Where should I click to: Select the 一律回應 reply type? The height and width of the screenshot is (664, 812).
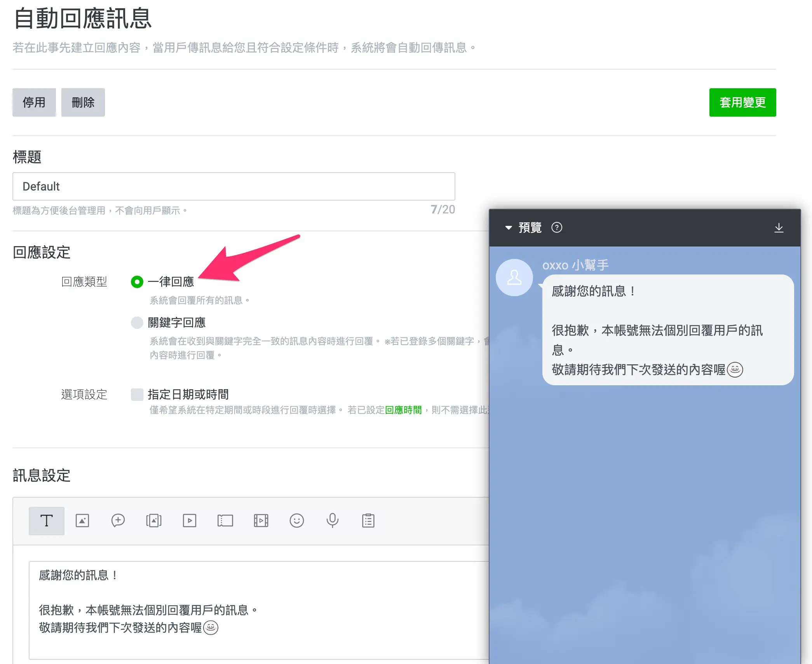pyautogui.click(x=137, y=282)
